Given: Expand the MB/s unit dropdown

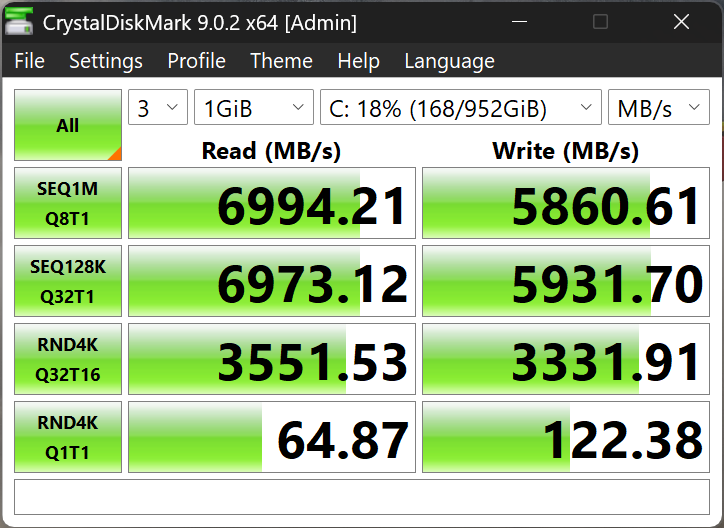Looking at the screenshot, I should pyautogui.click(x=659, y=107).
